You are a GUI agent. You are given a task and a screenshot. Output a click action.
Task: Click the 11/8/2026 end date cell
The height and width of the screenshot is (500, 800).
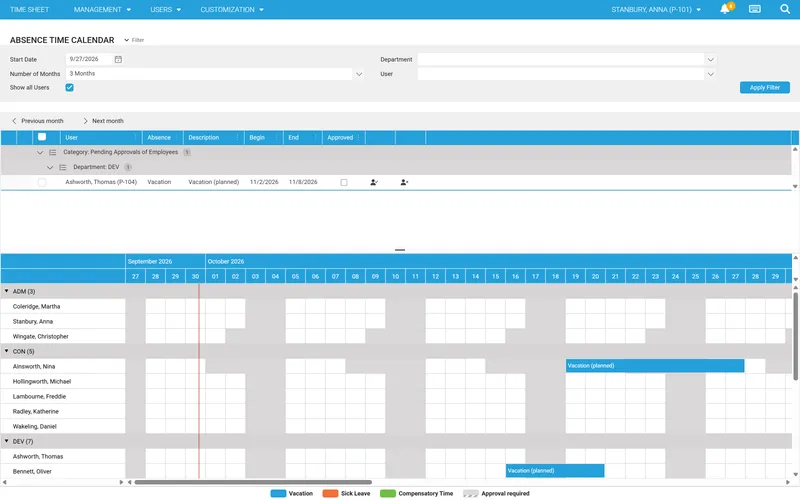point(303,182)
